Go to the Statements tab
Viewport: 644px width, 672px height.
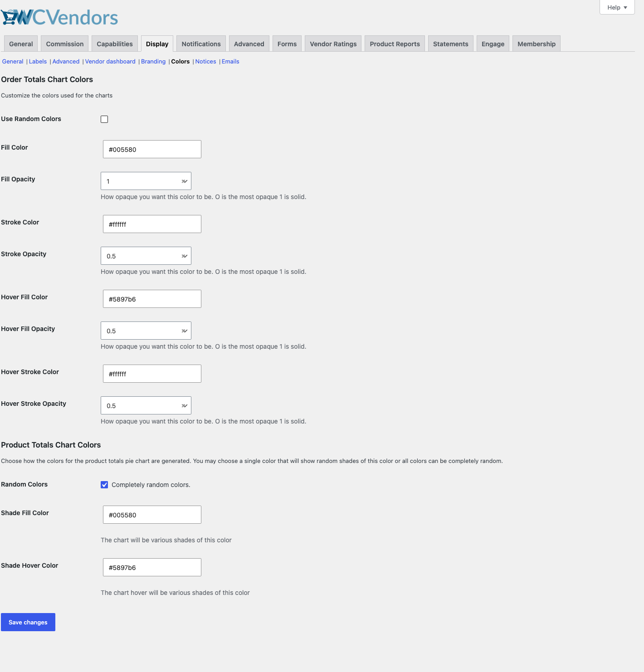pos(451,44)
